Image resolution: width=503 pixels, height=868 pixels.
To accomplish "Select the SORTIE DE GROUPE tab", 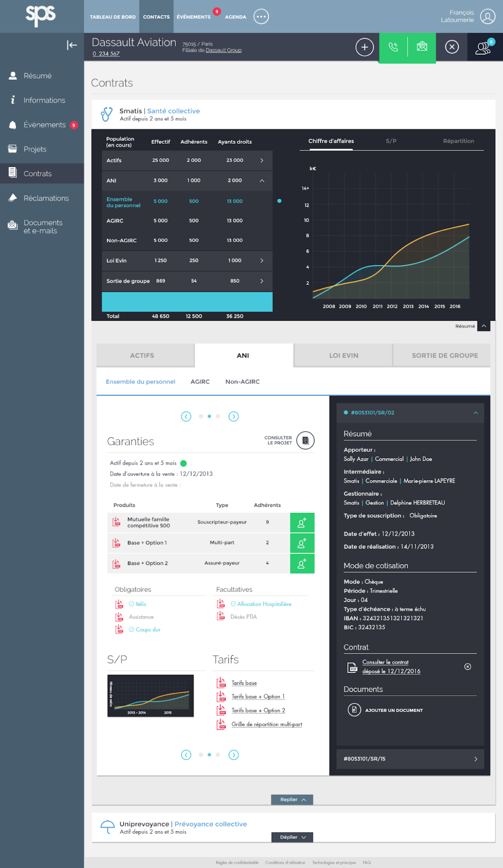I will 442,355.
